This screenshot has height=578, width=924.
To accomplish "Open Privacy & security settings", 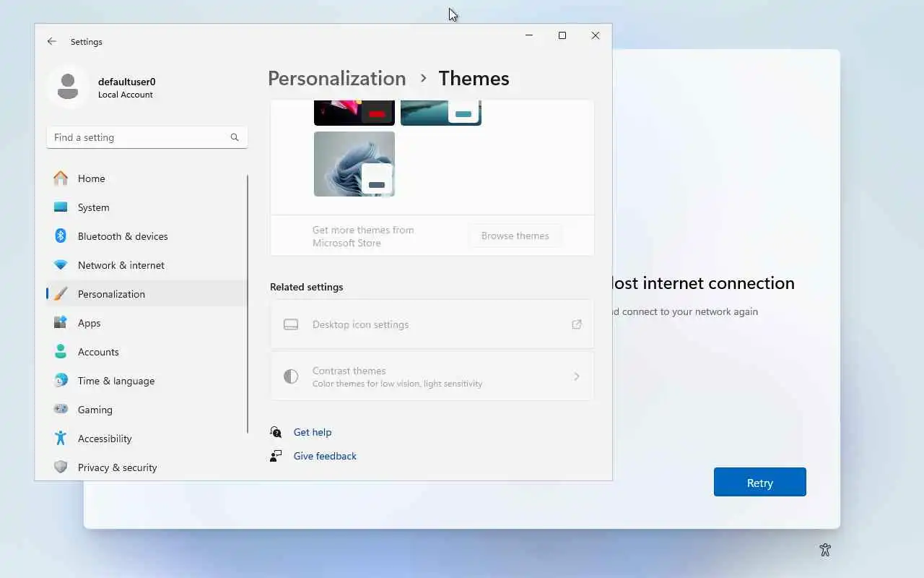I will click(147, 467).
